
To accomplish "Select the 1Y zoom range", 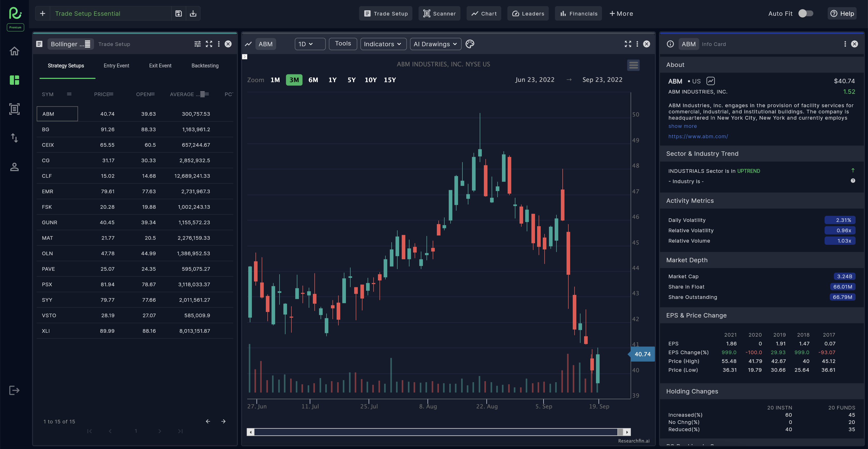I will [x=332, y=80].
